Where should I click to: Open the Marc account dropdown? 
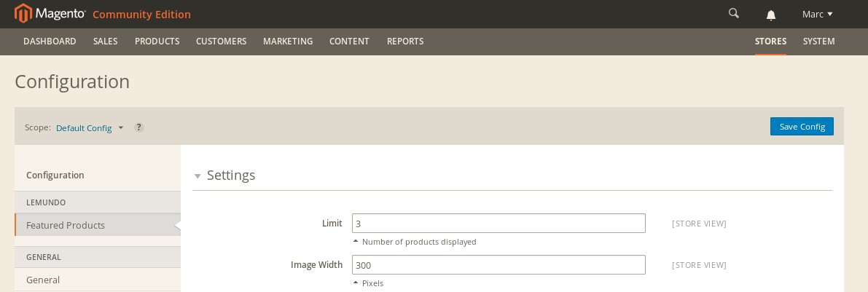click(817, 15)
